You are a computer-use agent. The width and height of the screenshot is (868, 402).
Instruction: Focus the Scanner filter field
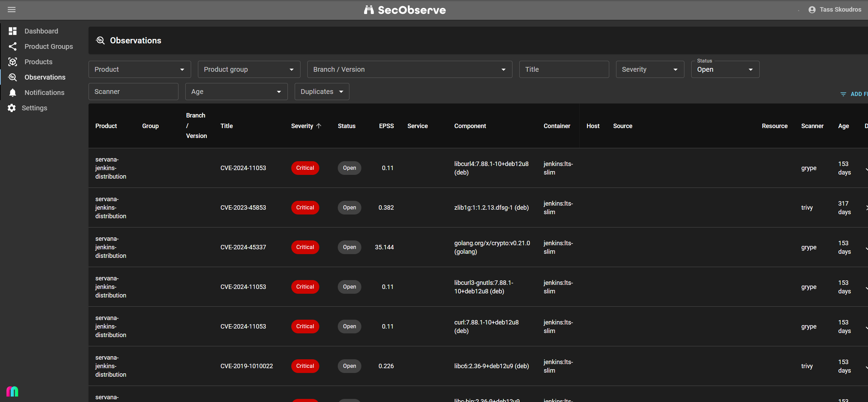tap(133, 92)
